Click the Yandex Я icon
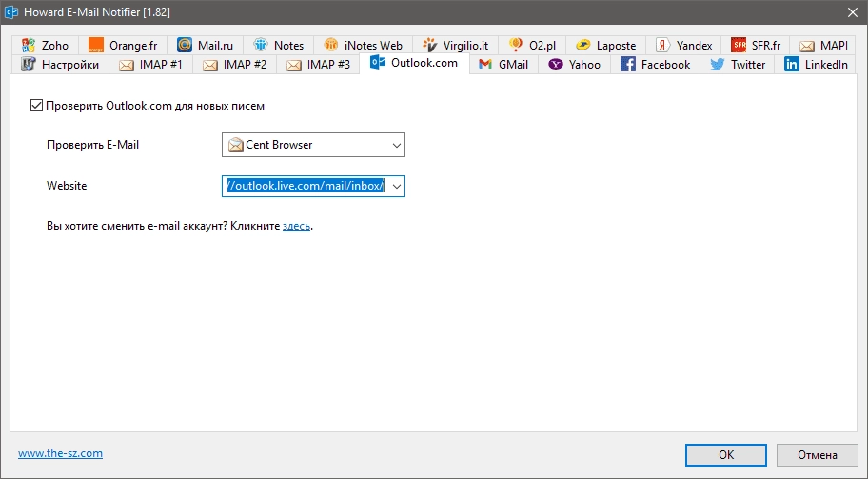This screenshot has width=868, height=479. pos(662,45)
